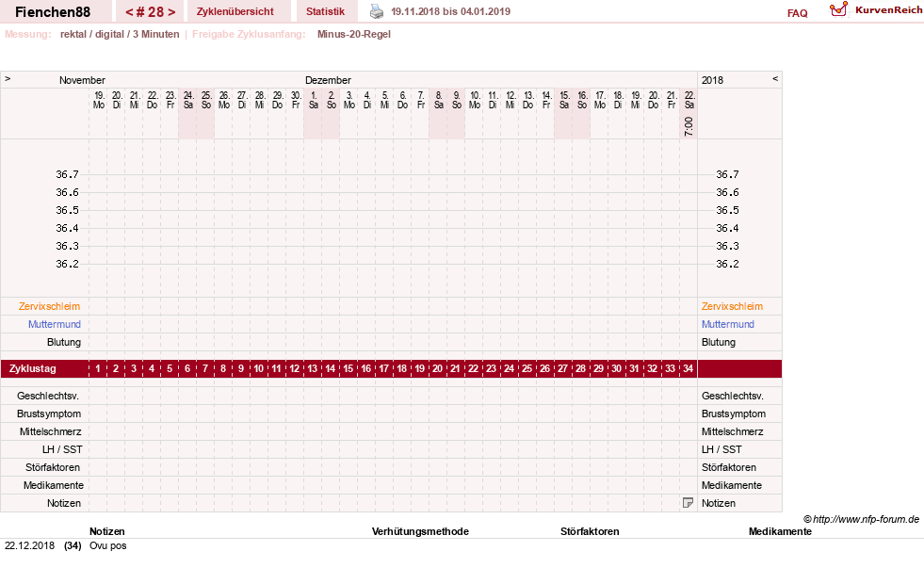Click the Störfaktoren heading in the bottom table
The width and height of the screenshot is (924, 568).
(x=590, y=531)
